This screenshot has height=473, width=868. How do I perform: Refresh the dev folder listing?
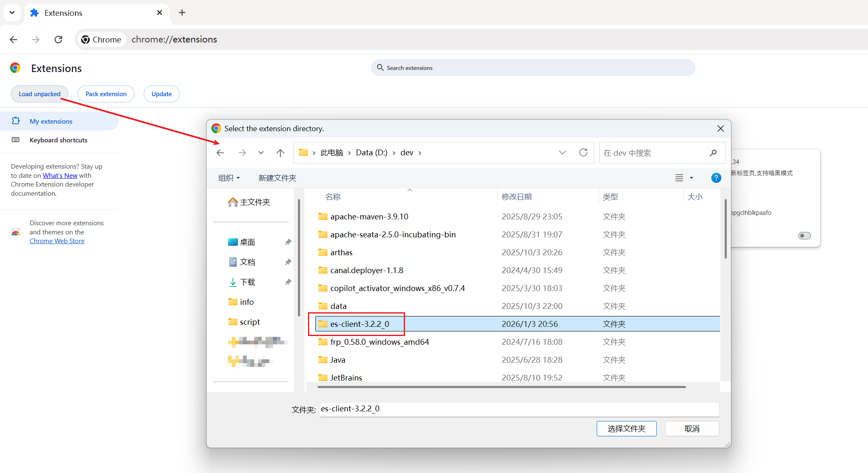(x=583, y=152)
